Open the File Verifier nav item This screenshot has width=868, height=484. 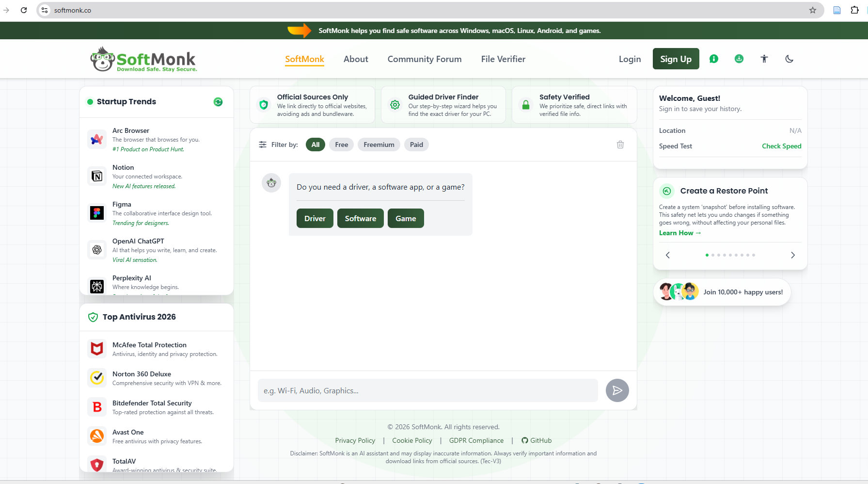pos(503,59)
